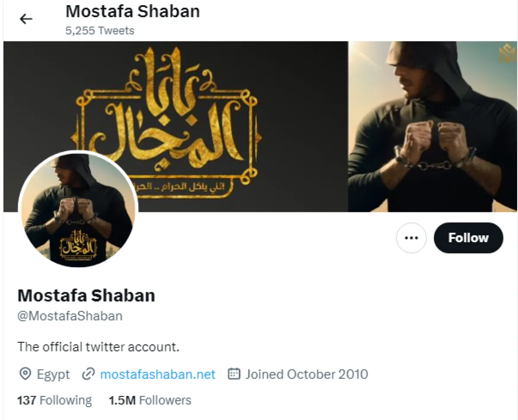
Task: Click the bio text "The official twitter account."
Action: tap(98, 347)
